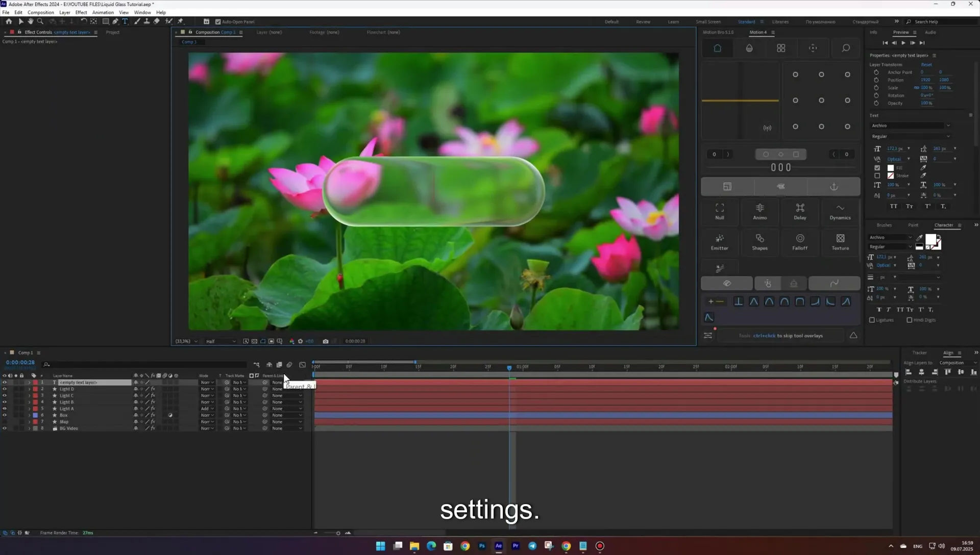Switch to the Paint tab
Viewport: 980px width, 555px height.
[913, 225]
